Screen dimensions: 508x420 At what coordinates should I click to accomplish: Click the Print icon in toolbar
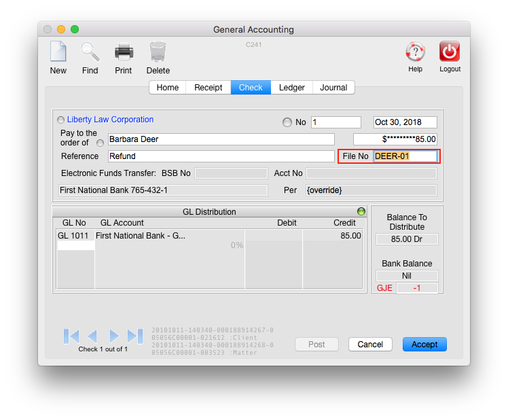tap(124, 52)
